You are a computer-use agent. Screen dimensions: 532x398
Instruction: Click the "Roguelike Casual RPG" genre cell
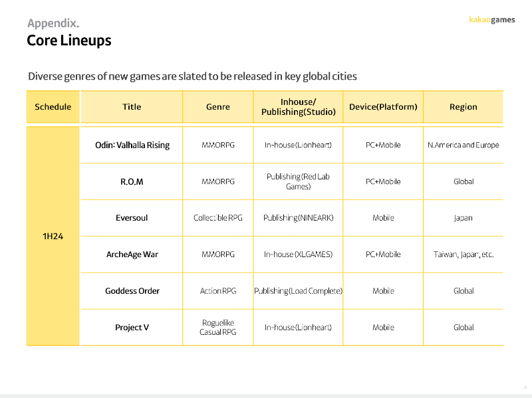pos(218,328)
